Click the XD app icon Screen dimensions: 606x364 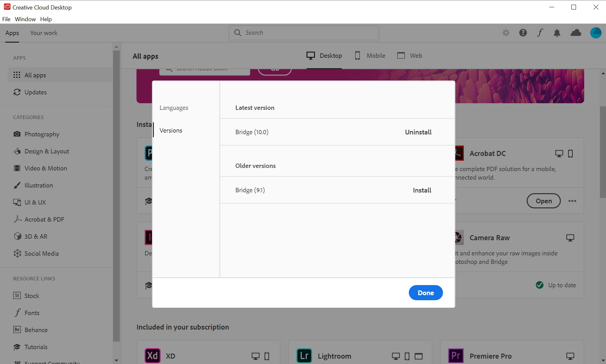pos(152,355)
